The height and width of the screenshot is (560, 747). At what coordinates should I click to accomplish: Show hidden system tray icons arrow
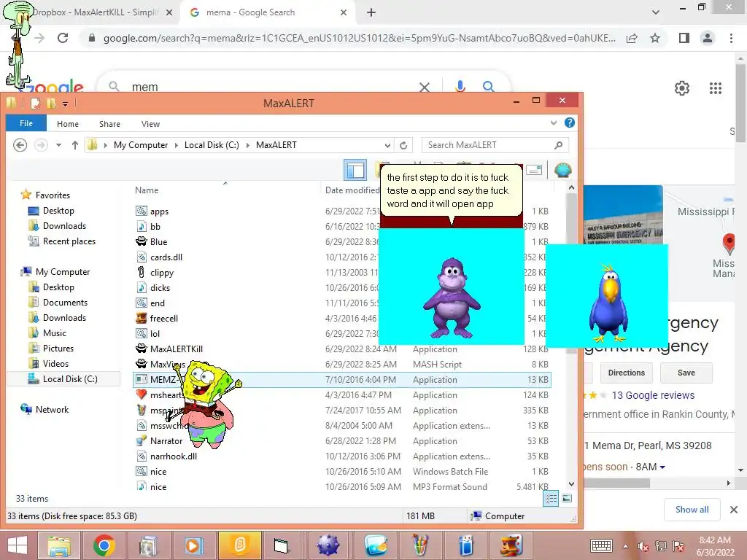[x=625, y=546]
